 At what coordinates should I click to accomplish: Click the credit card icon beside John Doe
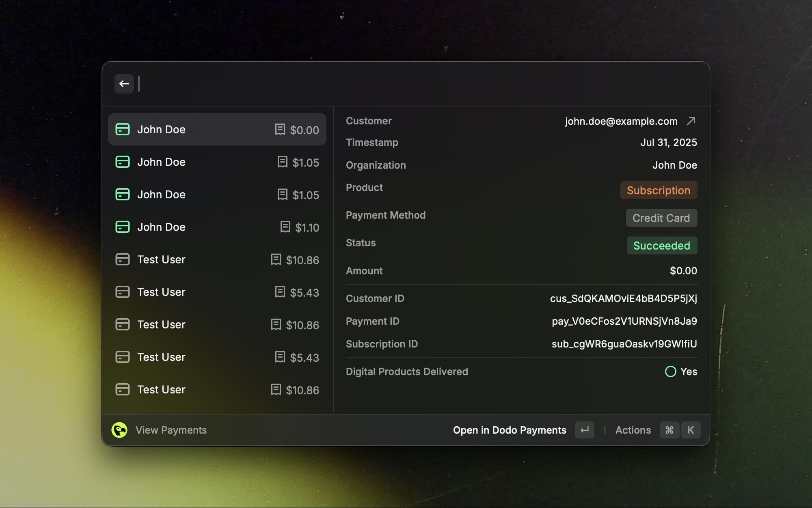[x=122, y=129]
